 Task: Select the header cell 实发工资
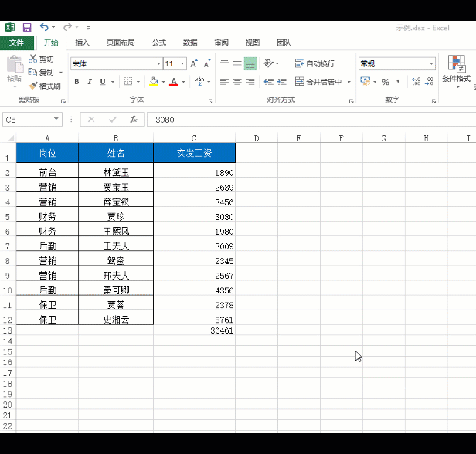click(194, 153)
